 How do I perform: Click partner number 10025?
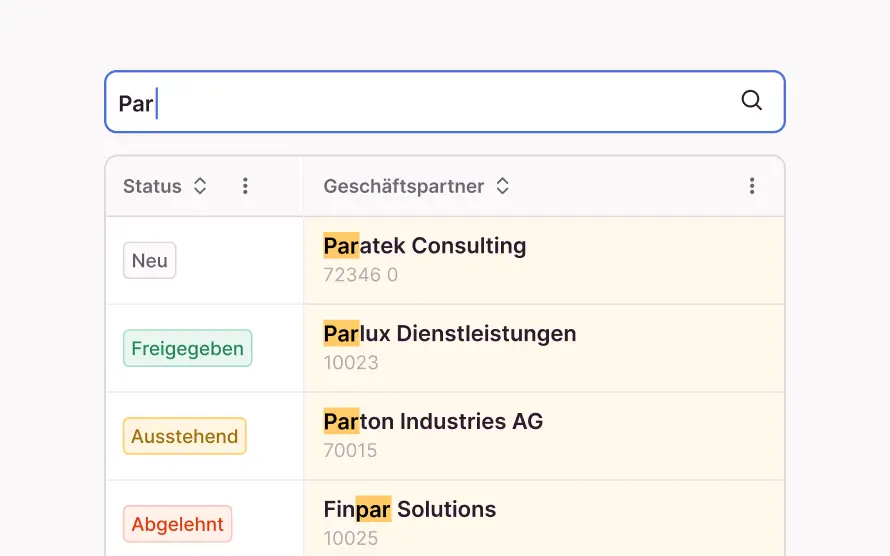(x=351, y=539)
